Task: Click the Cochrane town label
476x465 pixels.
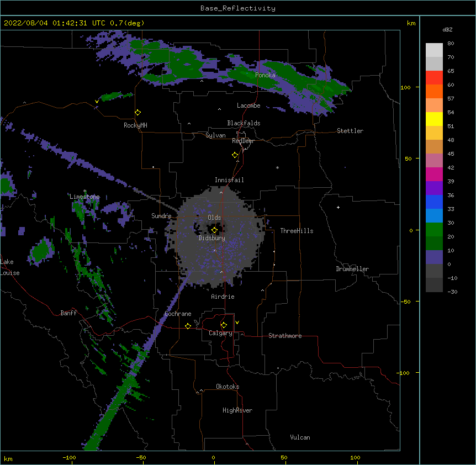Action: [x=178, y=314]
